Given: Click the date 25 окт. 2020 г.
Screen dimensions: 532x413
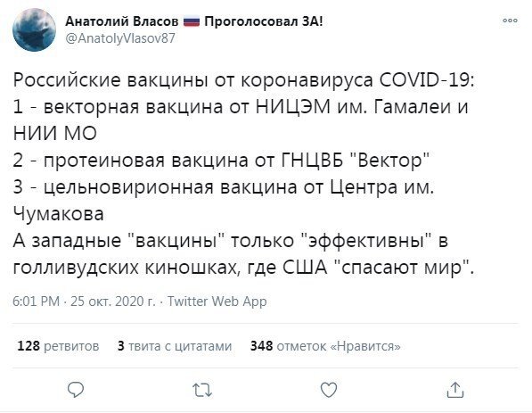Looking at the screenshot, I should (x=113, y=301).
